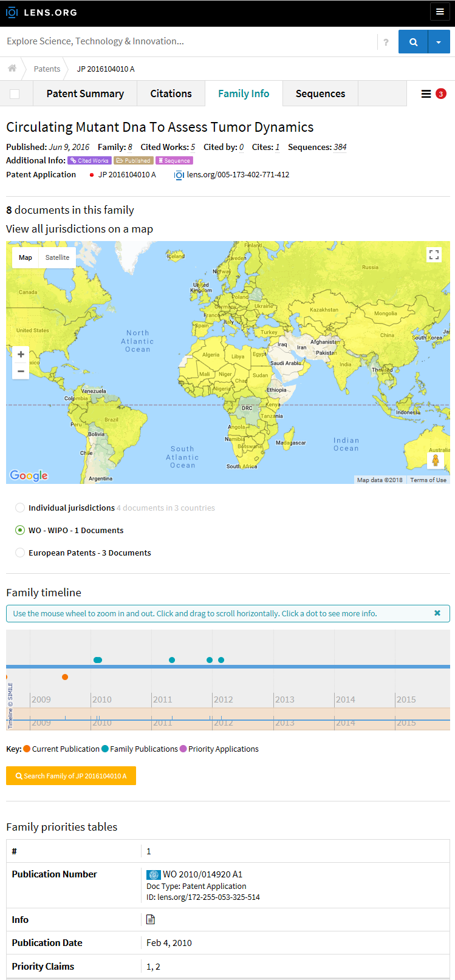Click the Cited Works count 5
The height and width of the screenshot is (980, 455).
pyautogui.click(x=193, y=147)
